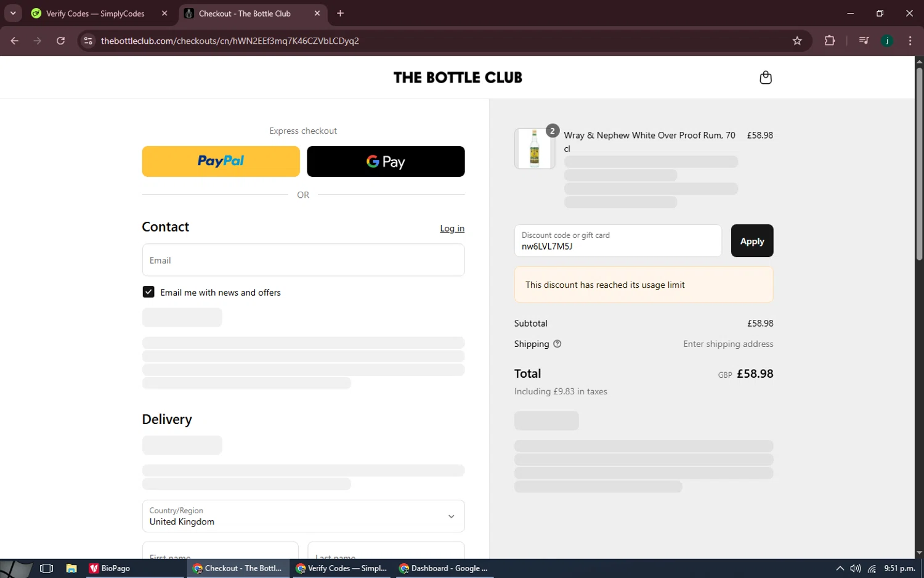Viewport: 924px width, 578px height.
Task: Click the Log in link
Action: tap(452, 229)
